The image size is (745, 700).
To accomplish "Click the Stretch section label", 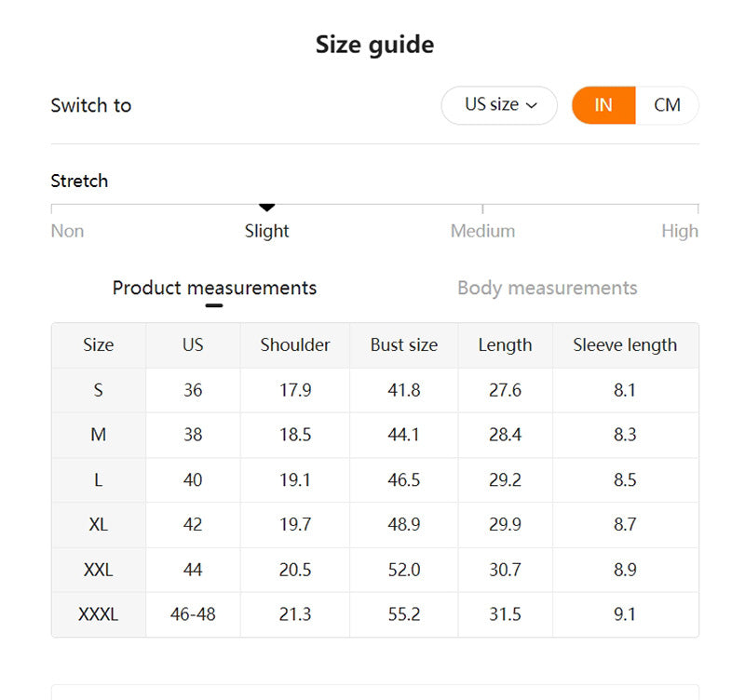I will pos(79,181).
